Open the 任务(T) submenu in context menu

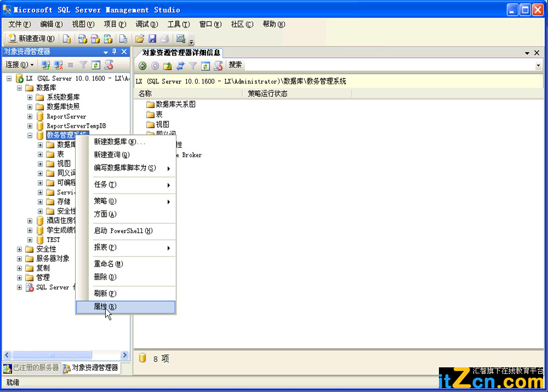click(x=126, y=185)
